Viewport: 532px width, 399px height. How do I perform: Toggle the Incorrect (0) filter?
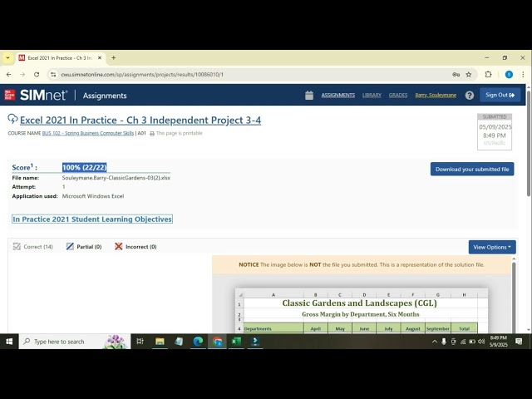pos(135,247)
